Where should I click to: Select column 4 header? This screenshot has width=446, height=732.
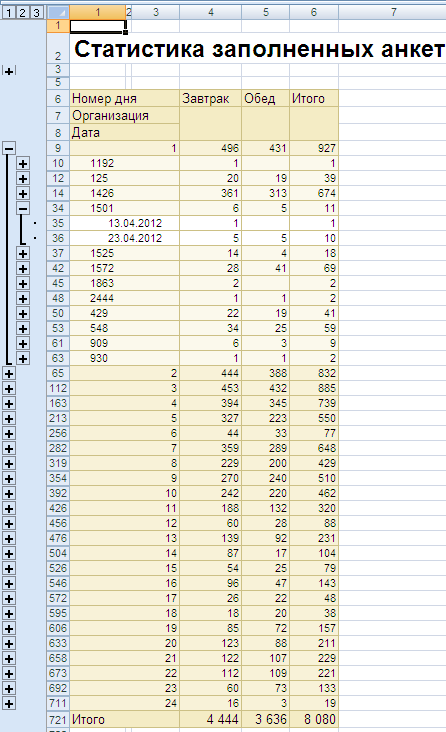coord(211,13)
